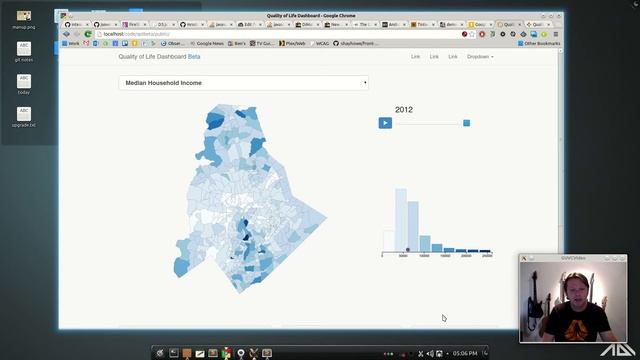640x360 pixels.
Task: Open the Chrome icon in dock
Action: 227,353
